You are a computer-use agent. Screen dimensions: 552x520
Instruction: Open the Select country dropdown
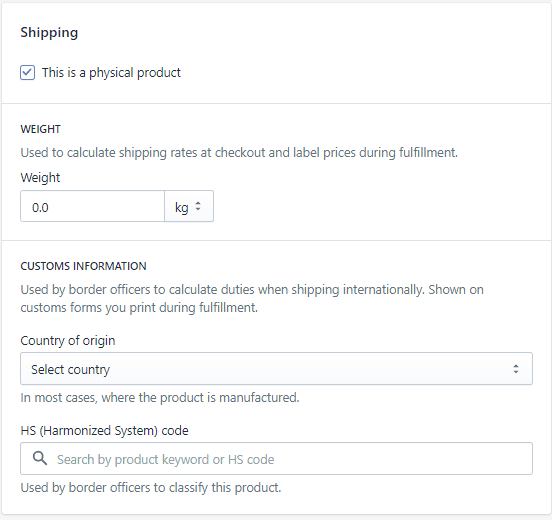pos(276,369)
